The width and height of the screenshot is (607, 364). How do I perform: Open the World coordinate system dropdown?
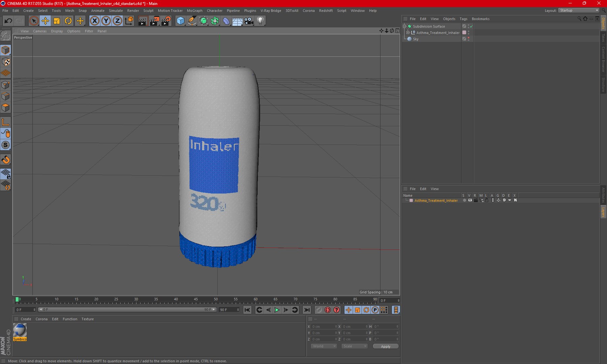tap(324, 346)
